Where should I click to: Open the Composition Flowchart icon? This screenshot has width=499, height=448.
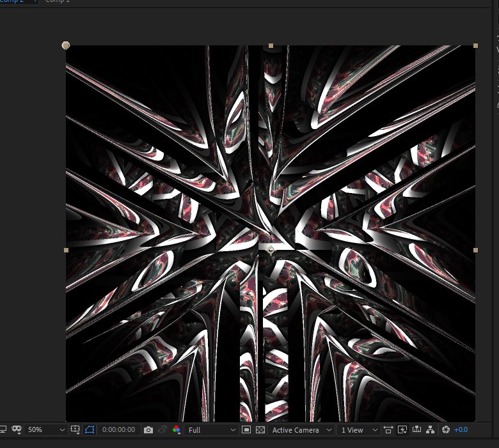click(431, 430)
